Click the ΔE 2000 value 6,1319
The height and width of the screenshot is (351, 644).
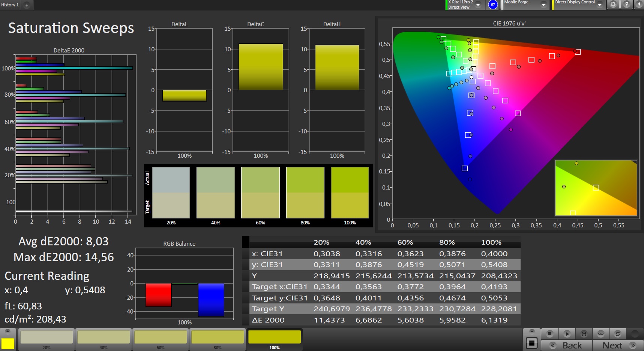tap(494, 320)
